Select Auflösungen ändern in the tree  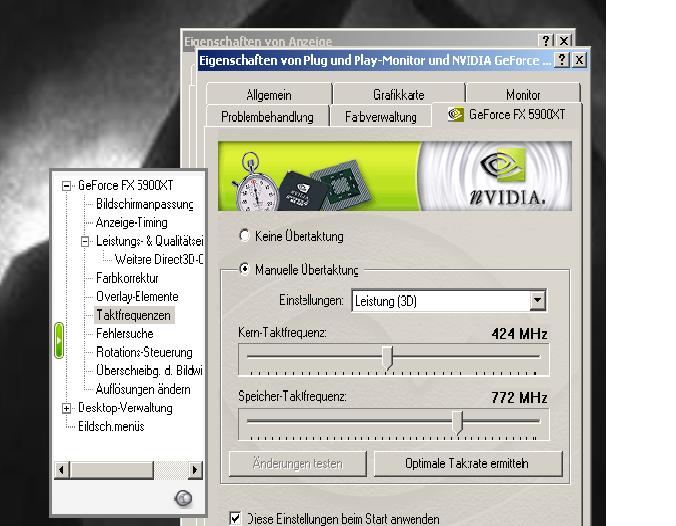coord(143,389)
